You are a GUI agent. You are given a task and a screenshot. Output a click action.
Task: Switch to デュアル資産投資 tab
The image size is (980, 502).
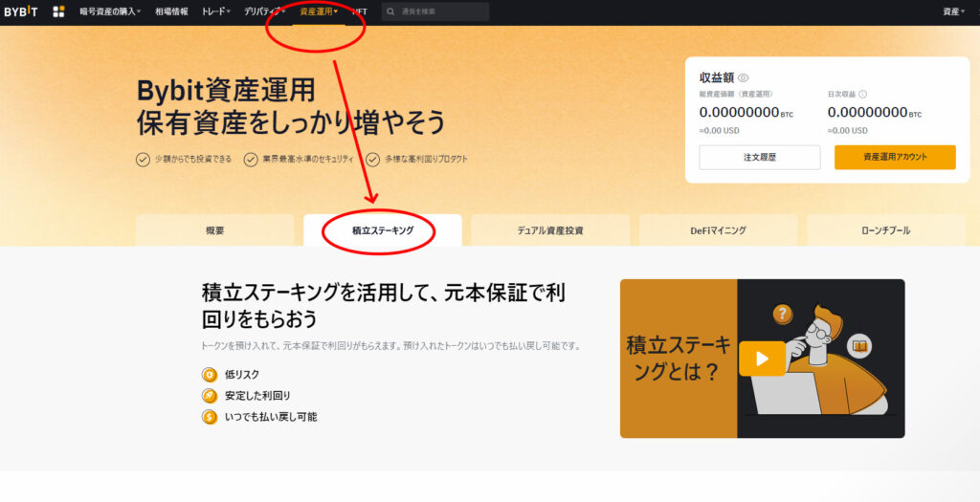(x=550, y=230)
